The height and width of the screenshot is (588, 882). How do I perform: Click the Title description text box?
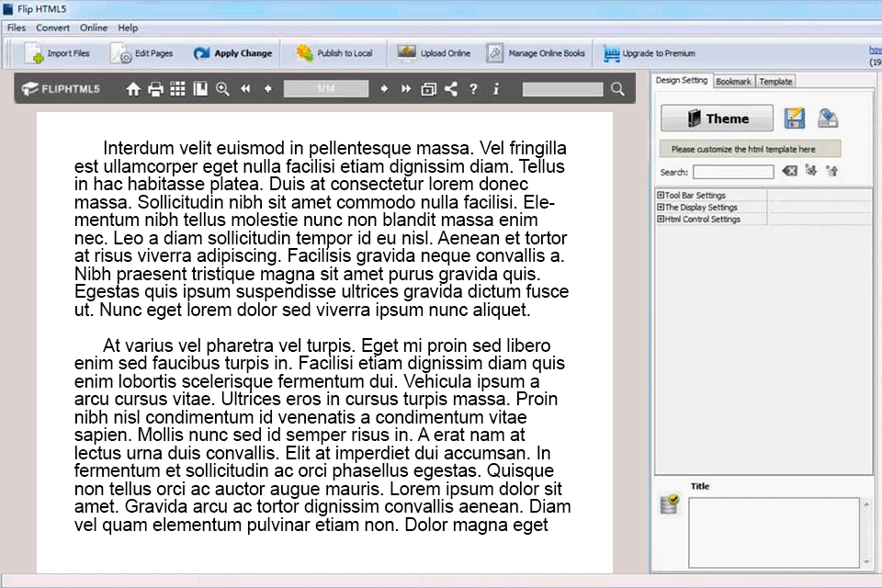click(x=774, y=532)
